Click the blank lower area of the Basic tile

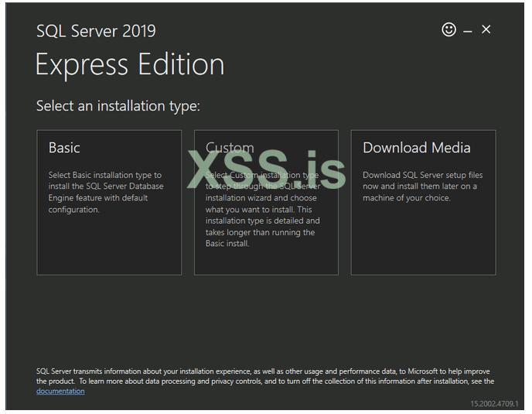point(109,248)
